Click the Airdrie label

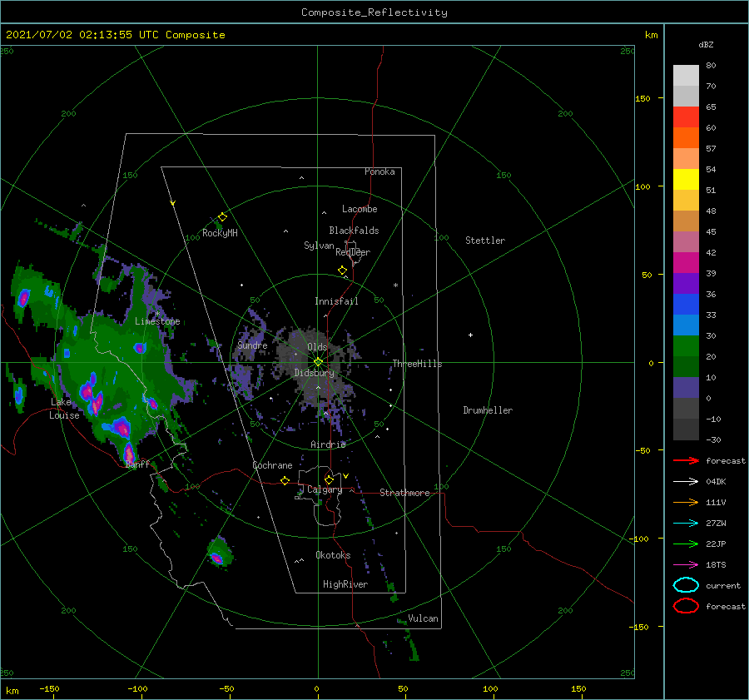point(328,444)
